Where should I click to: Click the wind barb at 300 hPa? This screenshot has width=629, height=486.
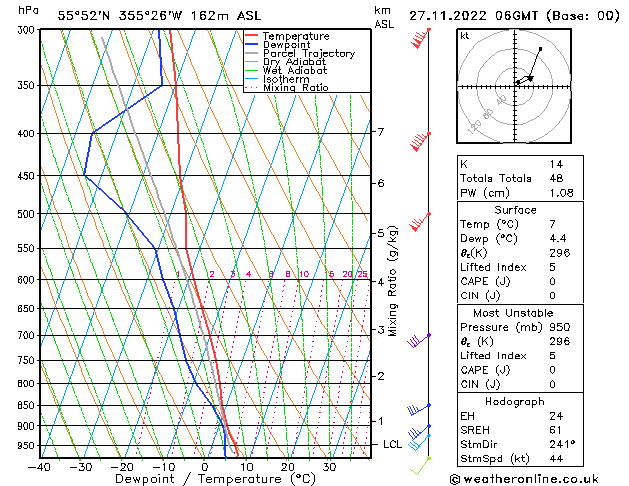[421, 38]
